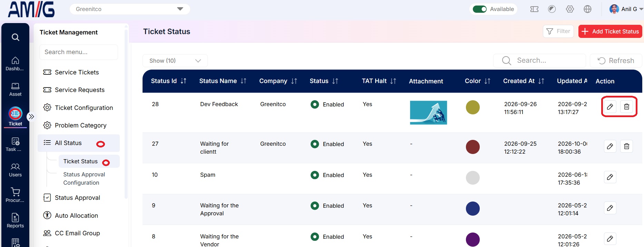Toggle Enabled status for Waiting for the Vendor

tap(315, 237)
